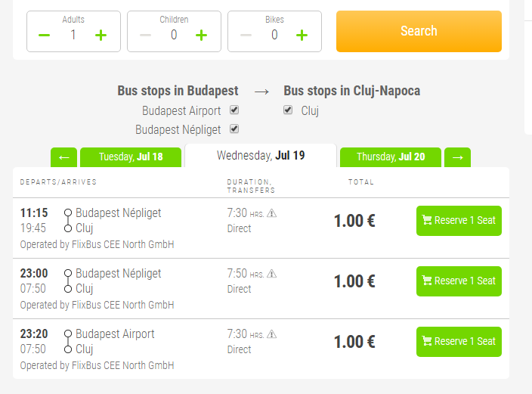
Task: Uncheck the Budapest Airport bus stop
Action: click(234, 110)
